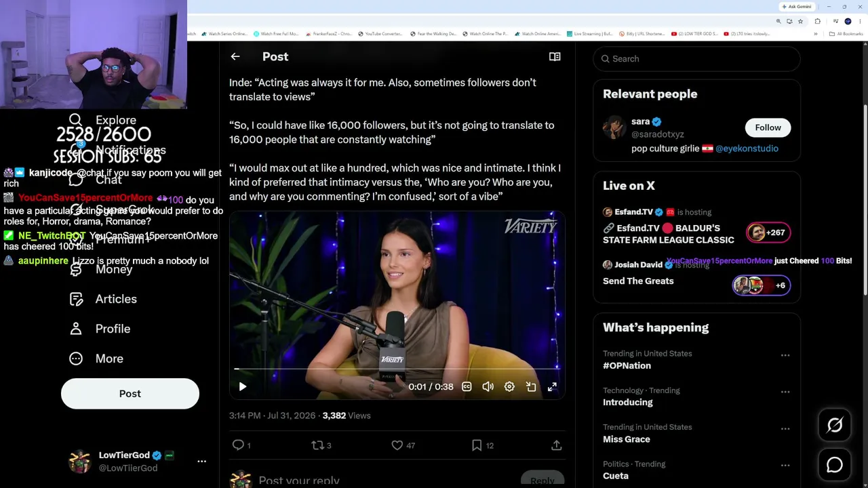Screen dimensions: 868x488
Task: Open account options dots beside LowTierGod
Action: [201, 461]
